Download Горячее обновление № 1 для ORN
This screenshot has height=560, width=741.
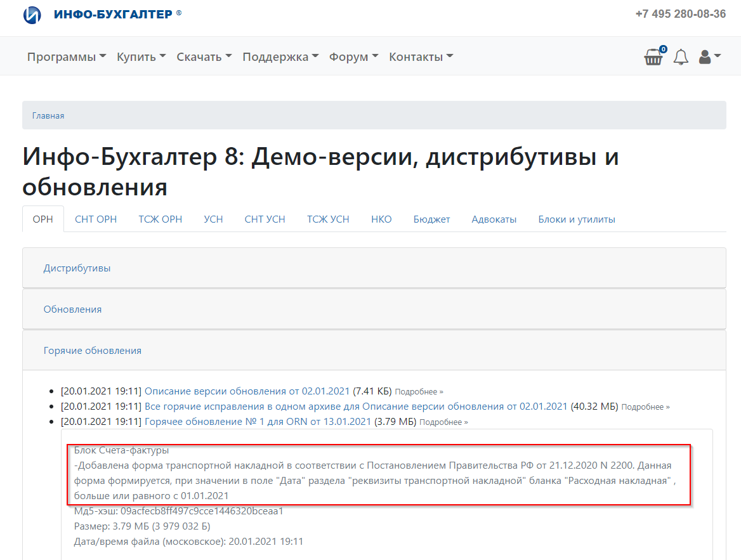[258, 422]
